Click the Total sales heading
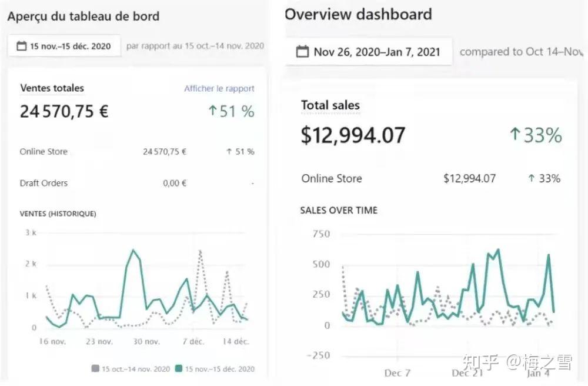This screenshot has height=386, width=588. point(330,105)
